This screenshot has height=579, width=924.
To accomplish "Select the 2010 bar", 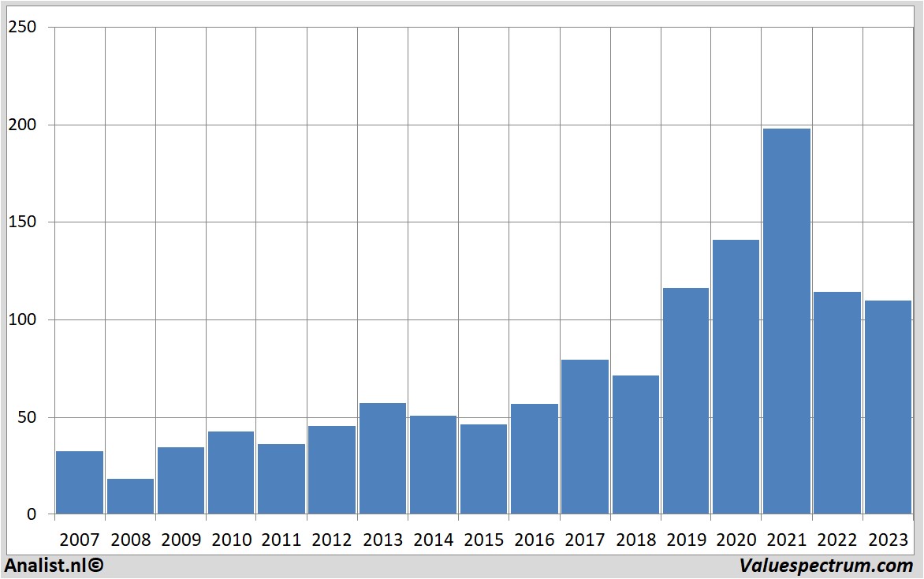I will coord(231,473).
